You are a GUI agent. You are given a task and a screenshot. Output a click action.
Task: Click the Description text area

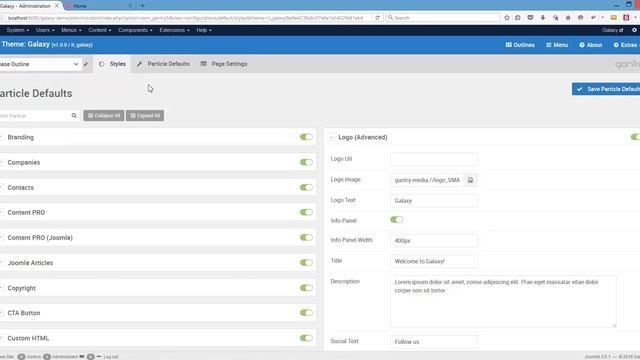tap(503, 301)
